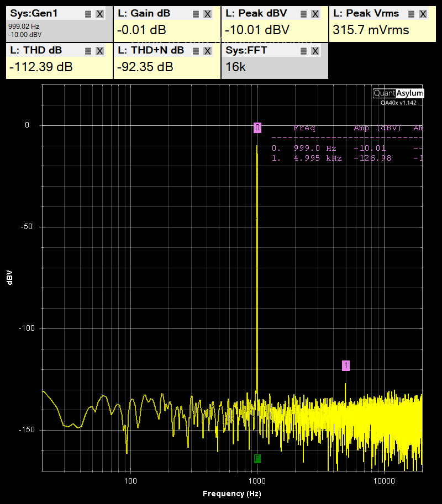Click the L: THD+N dB title

tap(151, 50)
